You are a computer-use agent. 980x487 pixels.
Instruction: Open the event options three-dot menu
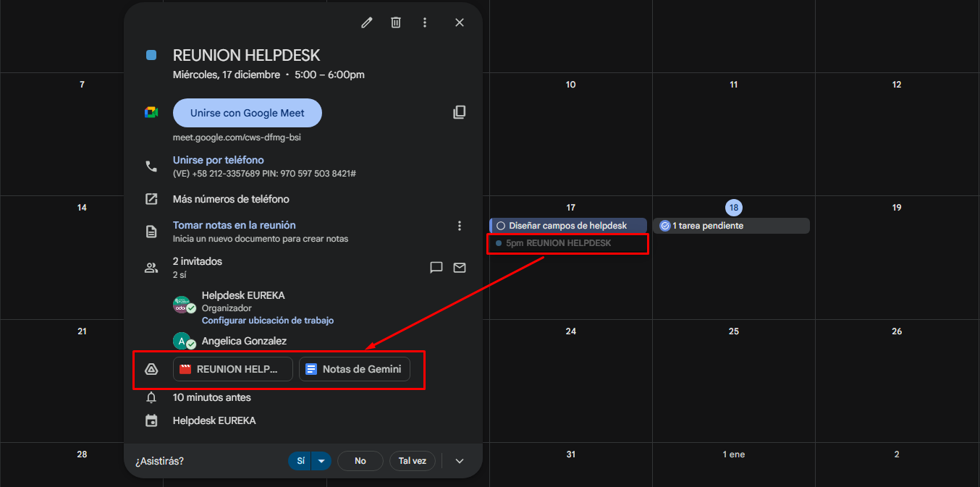(x=425, y=22)
